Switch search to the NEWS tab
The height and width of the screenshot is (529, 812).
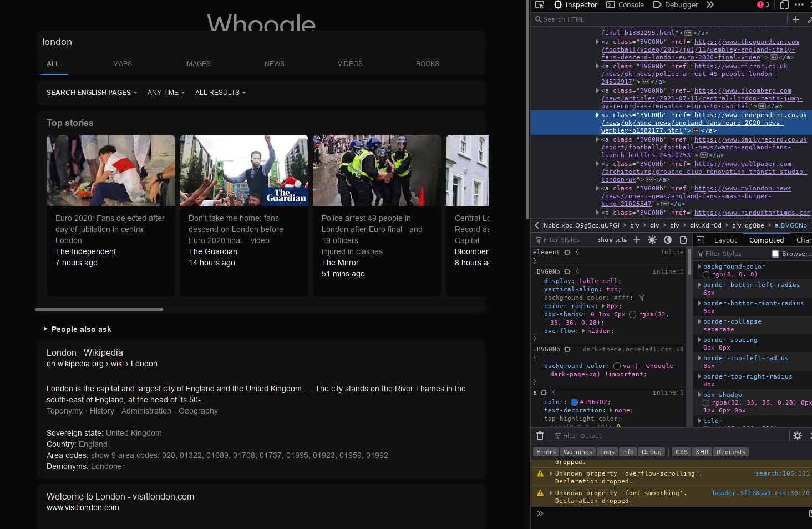pos(275,64)
